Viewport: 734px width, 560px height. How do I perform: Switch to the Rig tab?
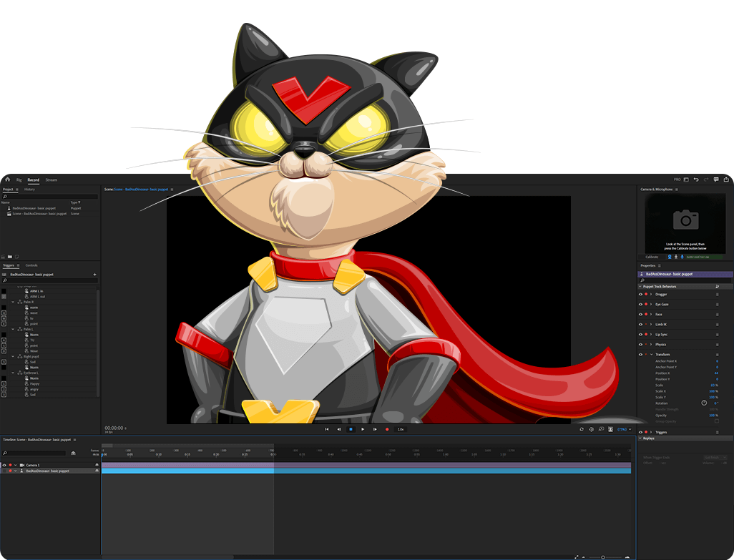pyautogui.click(x=19, y=180)
